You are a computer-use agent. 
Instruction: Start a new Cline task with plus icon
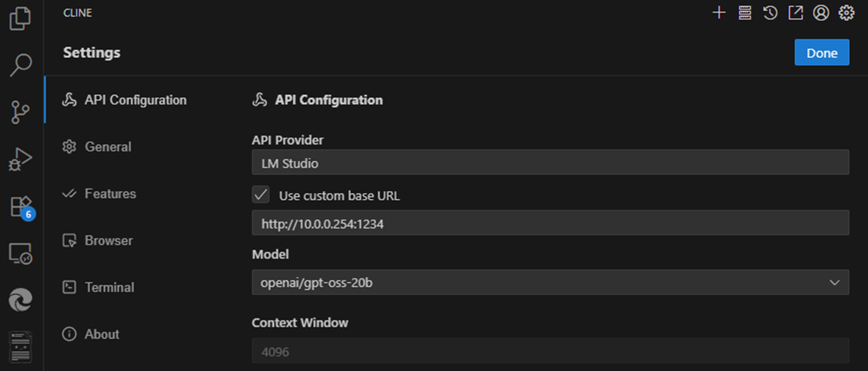point(718,13)
